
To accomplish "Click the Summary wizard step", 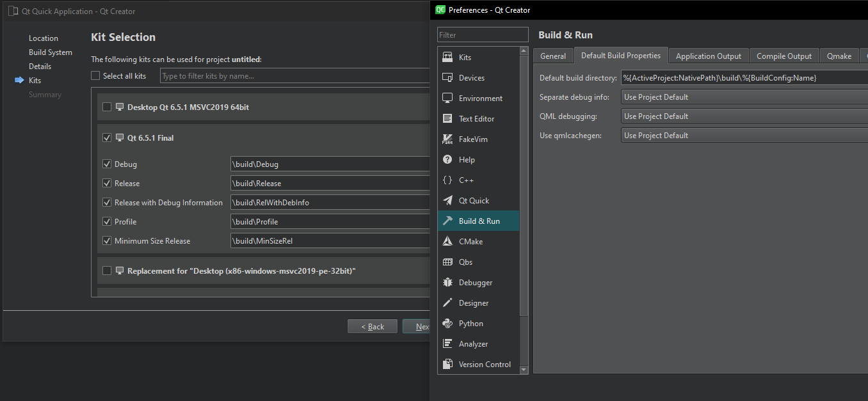I will point(45,95).
